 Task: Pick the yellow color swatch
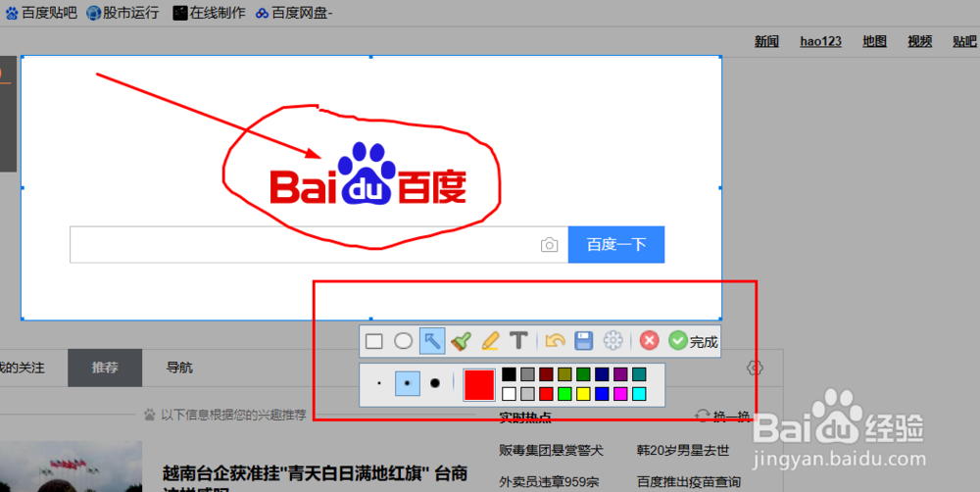point(583,394)
